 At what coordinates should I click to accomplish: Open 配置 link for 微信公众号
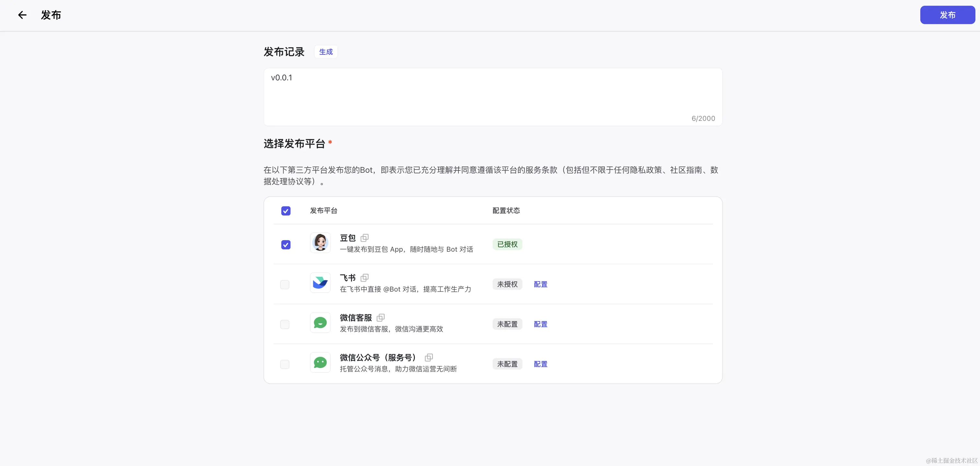[x=540, y=364]
